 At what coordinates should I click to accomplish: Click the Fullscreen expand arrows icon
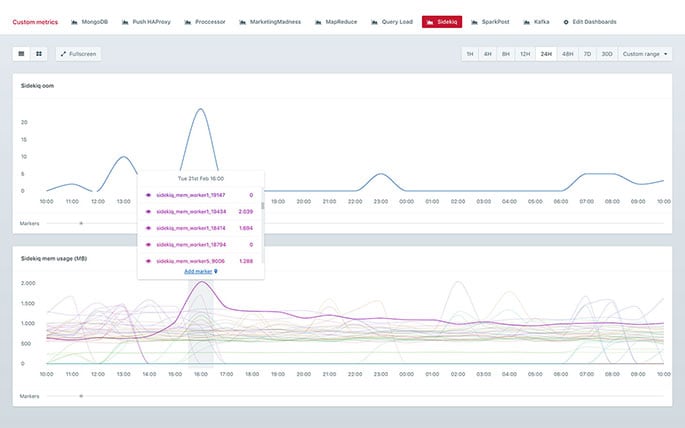pos(64,54)
